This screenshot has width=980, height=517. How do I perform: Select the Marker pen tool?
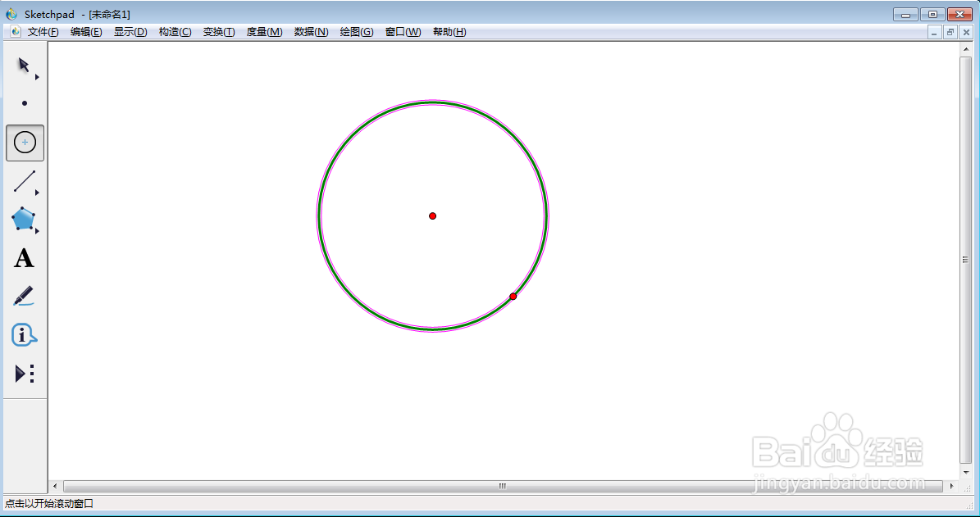23,296
